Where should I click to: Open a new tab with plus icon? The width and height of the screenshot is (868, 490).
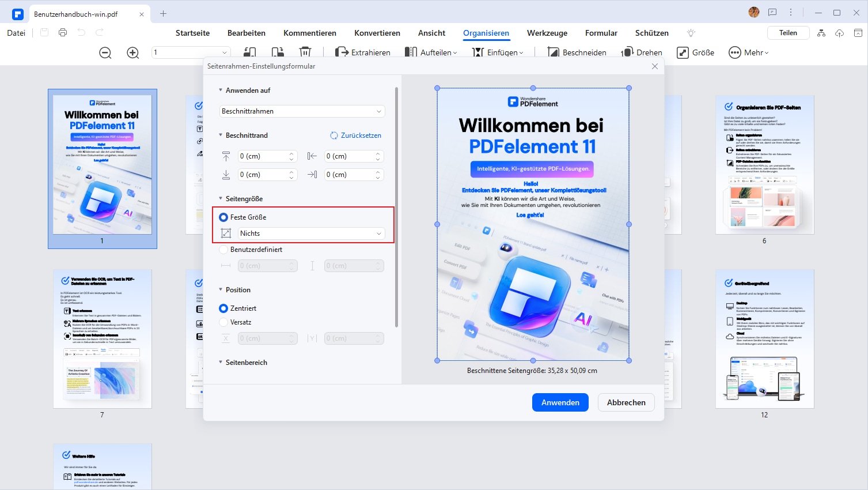coord(164,14)
